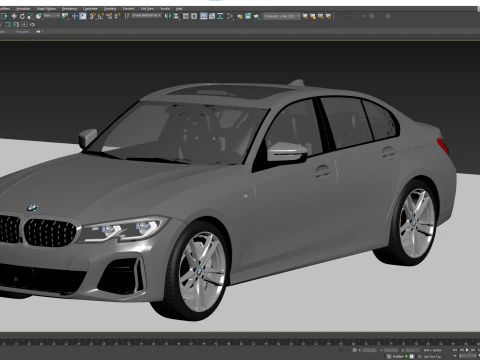
Task: Select the Select and Scale tool
Action: (x=30, y=16)
